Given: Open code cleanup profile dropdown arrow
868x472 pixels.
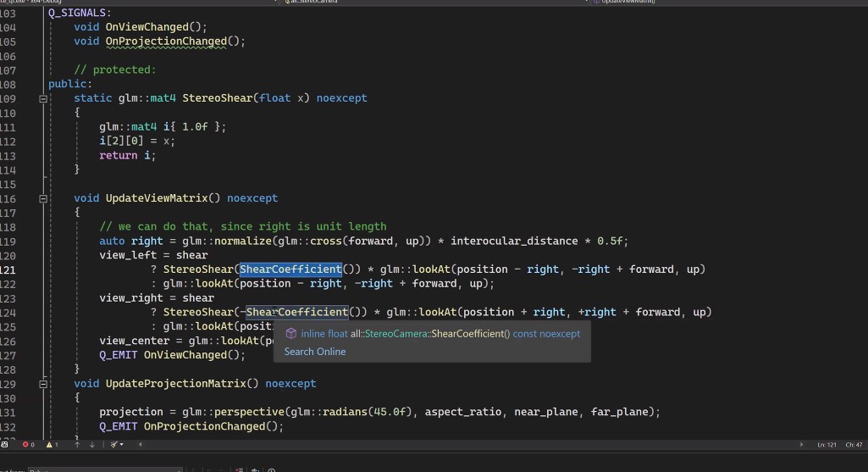Looking at the screenshot, I should click(x=122, y=444).
